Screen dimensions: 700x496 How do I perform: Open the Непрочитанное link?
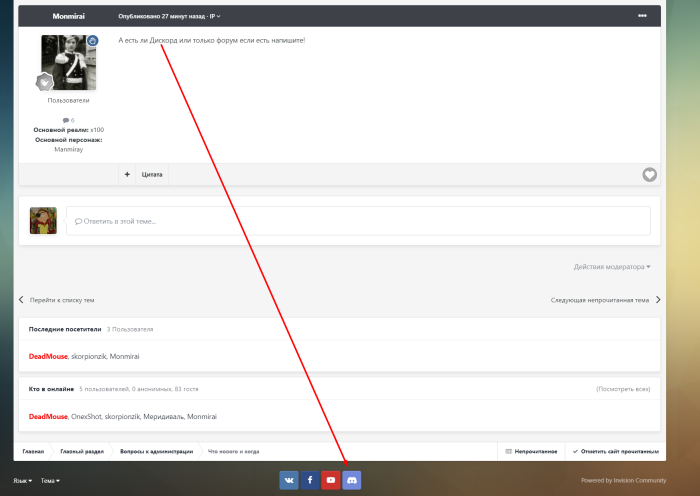531,451
